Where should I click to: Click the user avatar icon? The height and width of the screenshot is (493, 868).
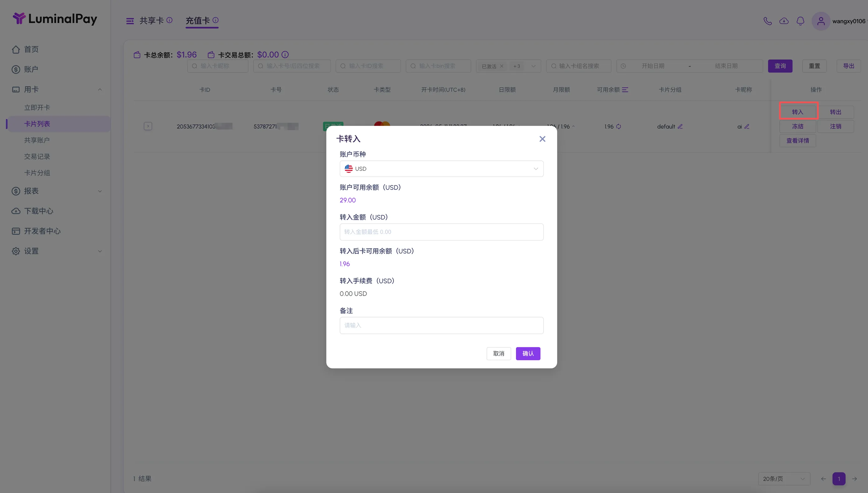coord(821,21)
